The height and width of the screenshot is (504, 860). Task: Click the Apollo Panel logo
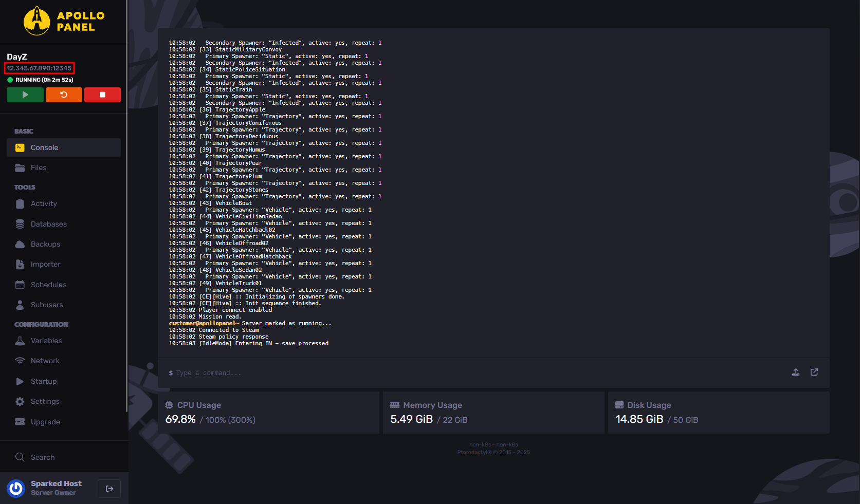(x=64, y=21)
